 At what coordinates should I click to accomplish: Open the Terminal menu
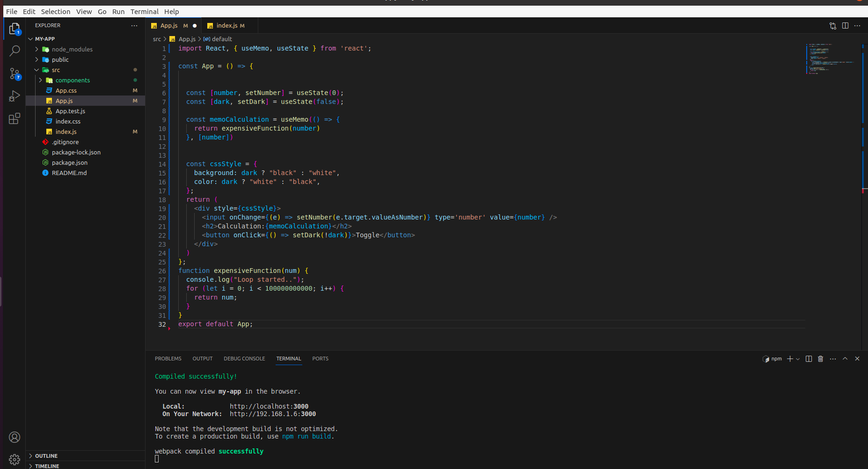coord(144,11)
